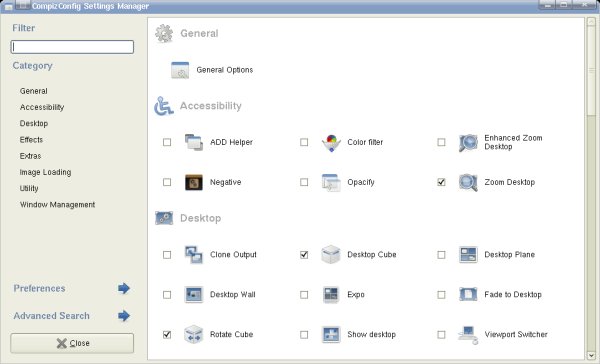Open the ADD Helper plugin icon
The width and height of the screenshot is (600, 364).
[194, 142]
